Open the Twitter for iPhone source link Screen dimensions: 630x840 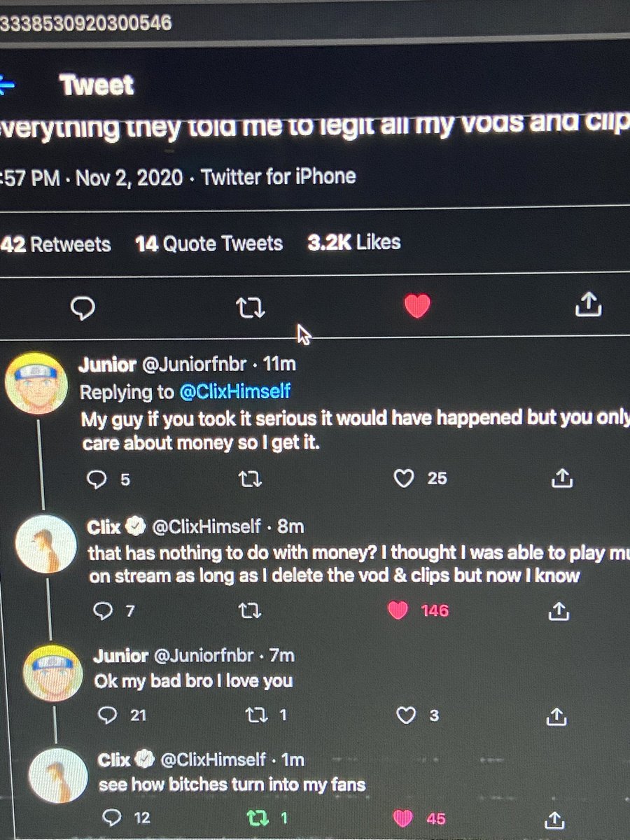pyautogui.click(x=279, y=176)
